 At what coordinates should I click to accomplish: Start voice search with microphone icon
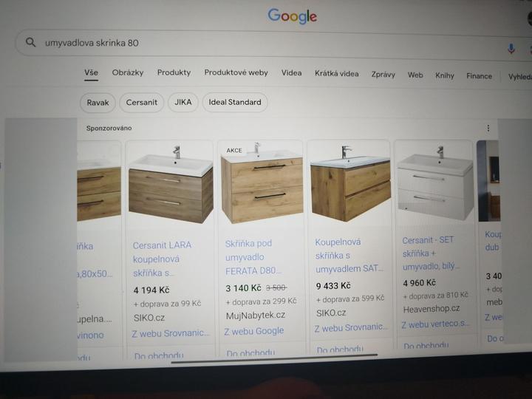[511, 49]
